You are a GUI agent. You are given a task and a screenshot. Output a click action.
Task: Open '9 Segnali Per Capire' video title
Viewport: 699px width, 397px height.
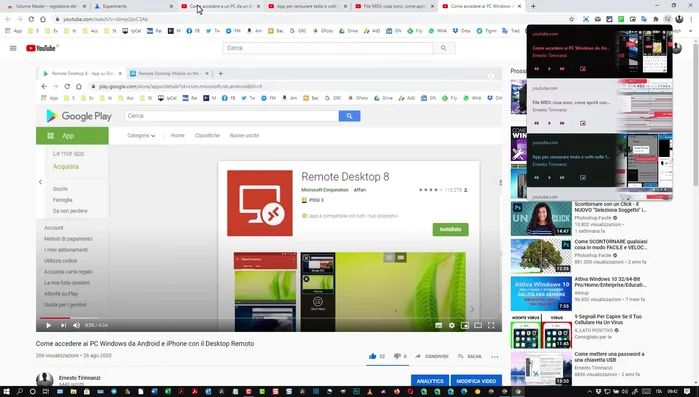608,319
